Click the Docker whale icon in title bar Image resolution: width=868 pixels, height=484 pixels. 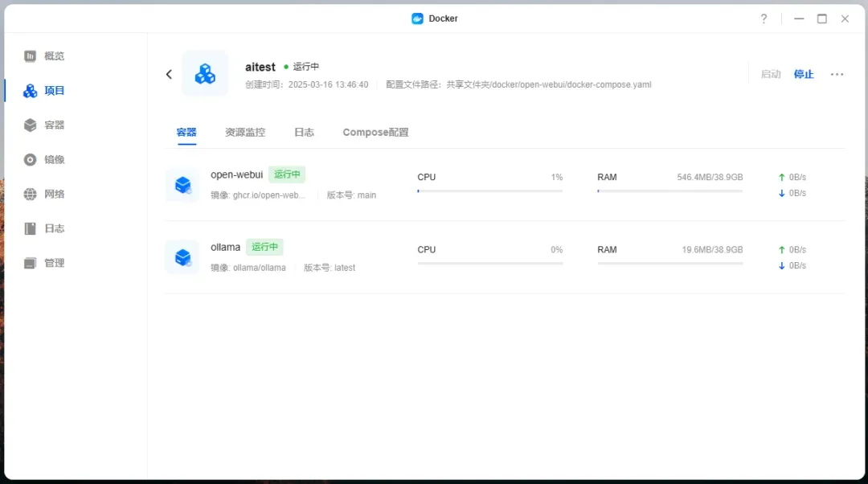click(x=417, y=18)
